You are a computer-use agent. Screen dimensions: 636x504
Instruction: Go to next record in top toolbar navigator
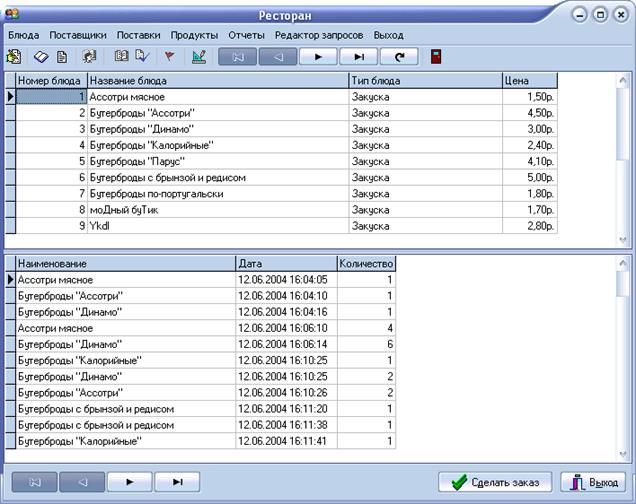(319, 57)
